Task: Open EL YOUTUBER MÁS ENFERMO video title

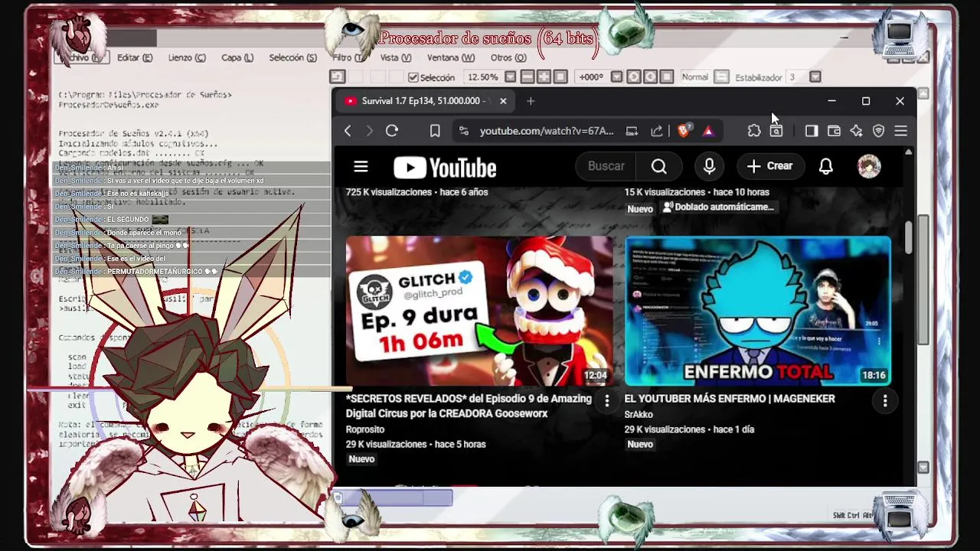Action: (x=730, y=399)
